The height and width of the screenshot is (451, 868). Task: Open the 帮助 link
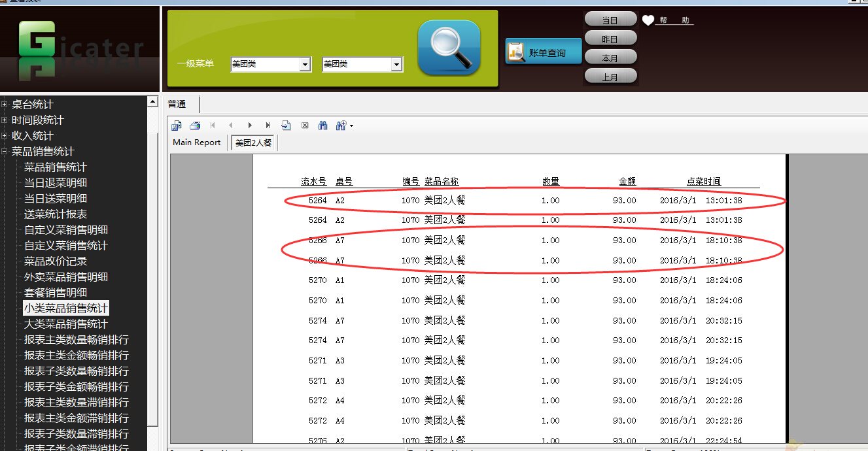[x=674, y=20]
